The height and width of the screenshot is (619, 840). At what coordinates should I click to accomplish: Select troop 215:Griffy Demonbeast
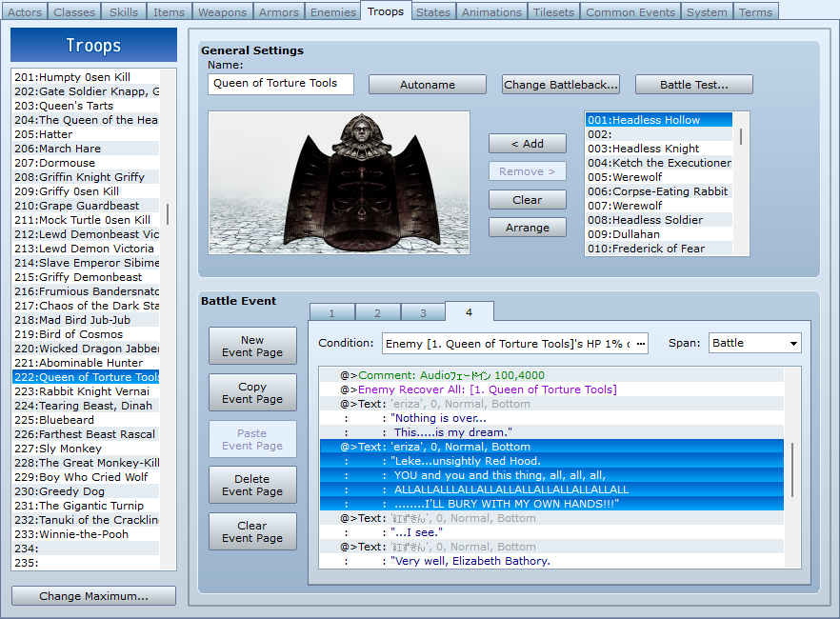point(86,277)
